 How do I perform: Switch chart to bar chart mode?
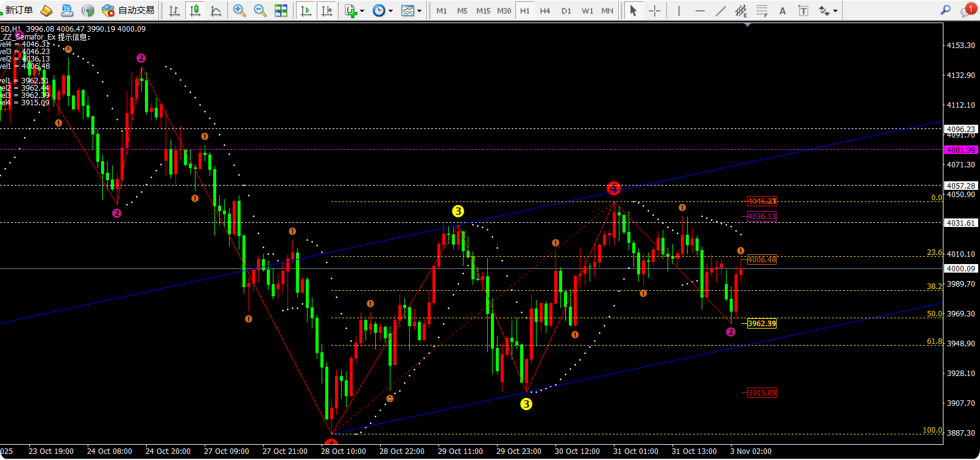pyautogui.click(x=174, y=10)
